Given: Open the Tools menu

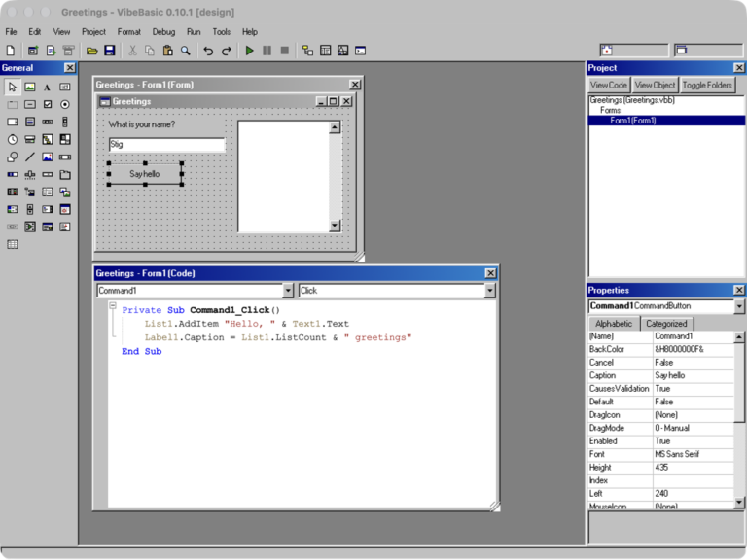Looking at the screenshot, I should (222, 32).
